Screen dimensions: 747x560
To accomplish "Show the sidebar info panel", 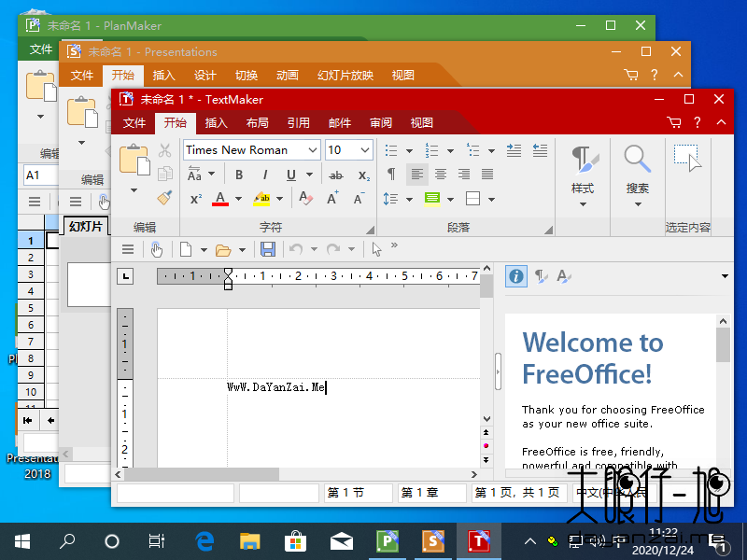I will point(516,276).
